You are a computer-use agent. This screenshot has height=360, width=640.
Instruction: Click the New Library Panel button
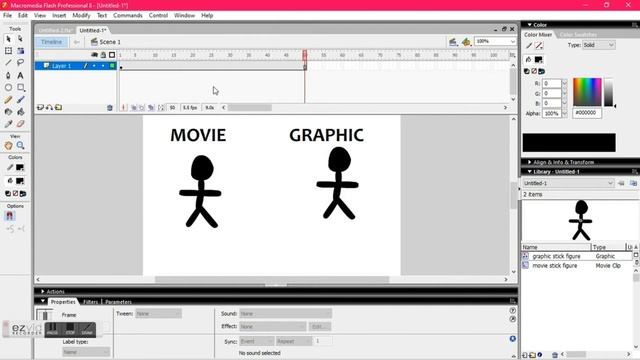coord(633,183)
